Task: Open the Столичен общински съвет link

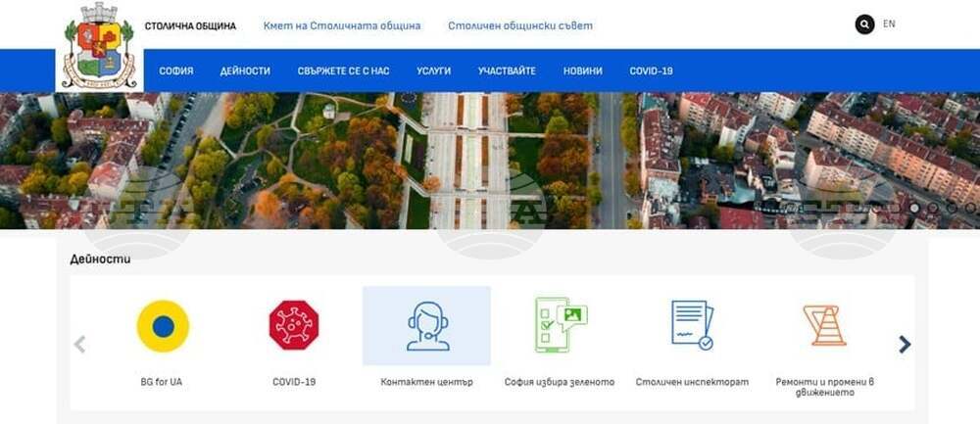Action: [x=519, y=26]
